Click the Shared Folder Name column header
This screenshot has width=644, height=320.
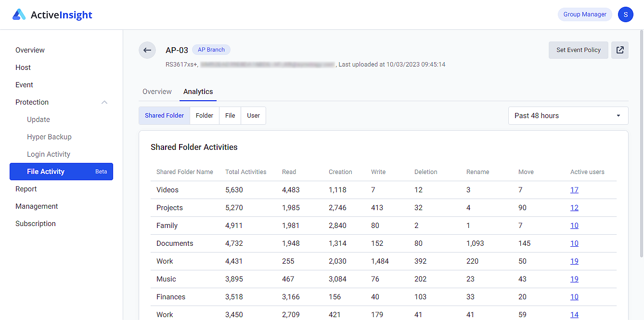184,172
